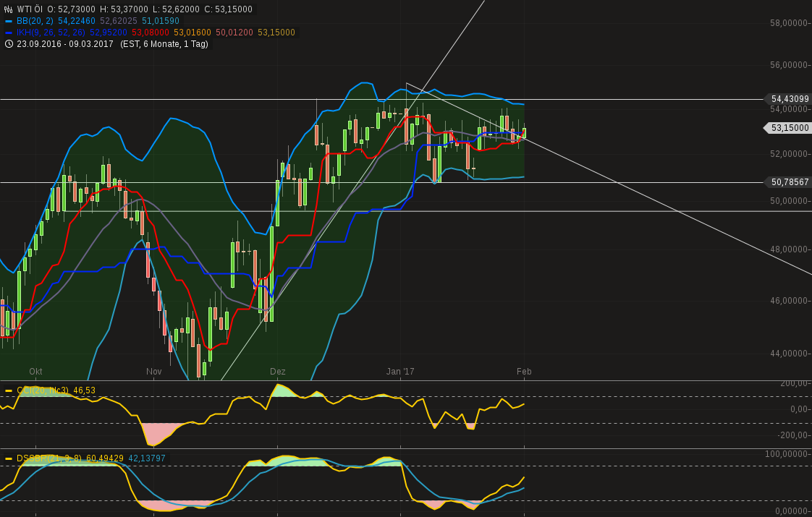This screenshot has width=812, height=517.
Task: Click the Jan '17 time axis label
Action: coord(400,372)
